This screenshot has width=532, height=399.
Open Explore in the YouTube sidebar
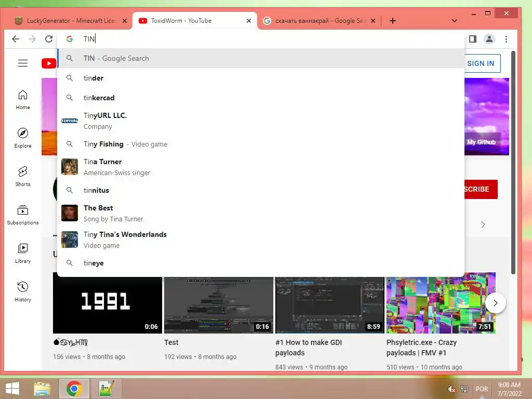[x=23, y=138]
